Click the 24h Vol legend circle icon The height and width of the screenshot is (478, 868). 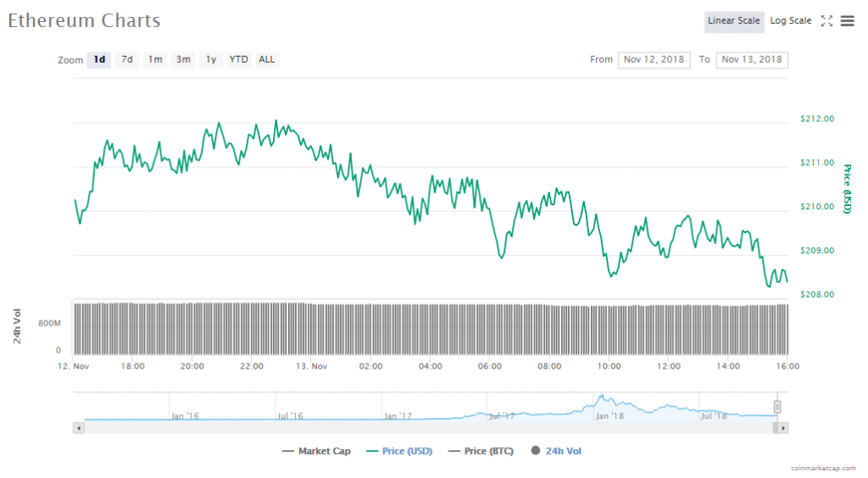(x=536, y=451)
